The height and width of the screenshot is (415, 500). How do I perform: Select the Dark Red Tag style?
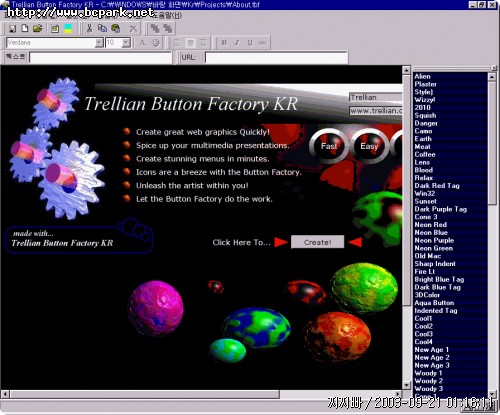pyautogui.click(x=437, y=186)
